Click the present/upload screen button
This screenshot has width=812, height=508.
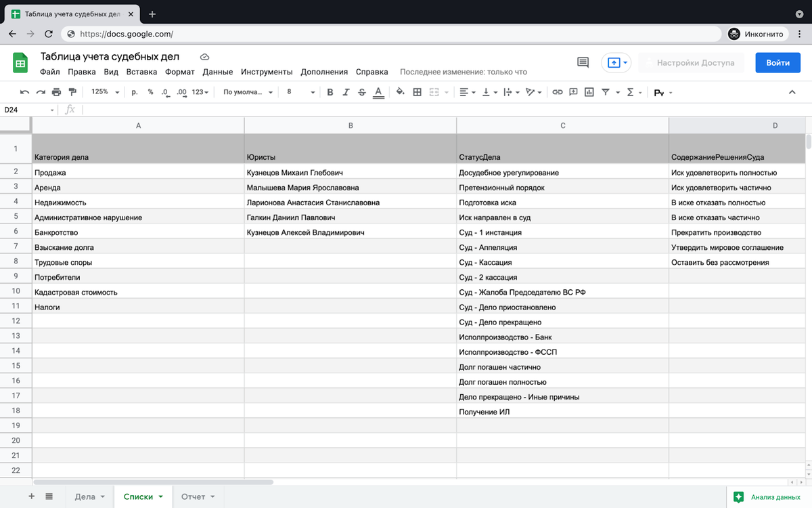click(x=616, y=63)
